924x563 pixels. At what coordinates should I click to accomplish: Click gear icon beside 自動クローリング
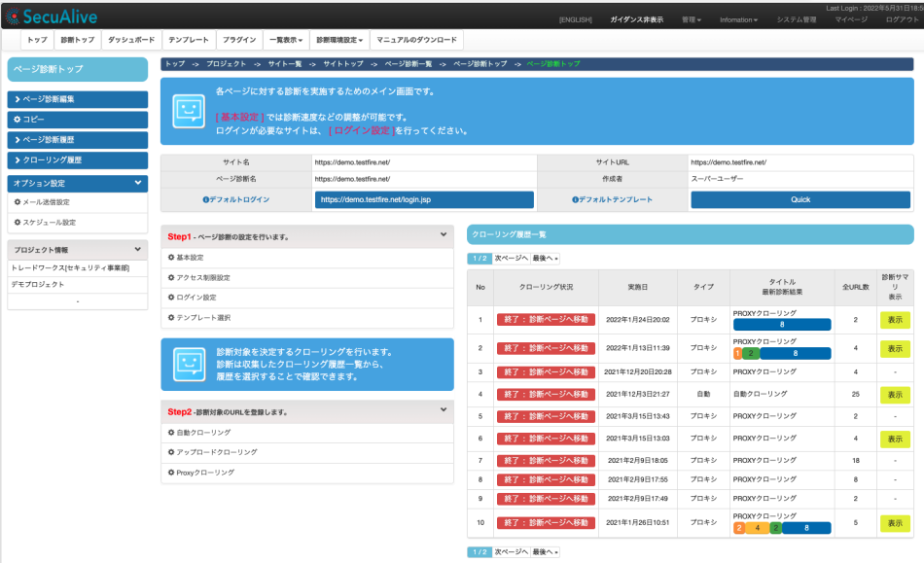(x=171, y=433)
